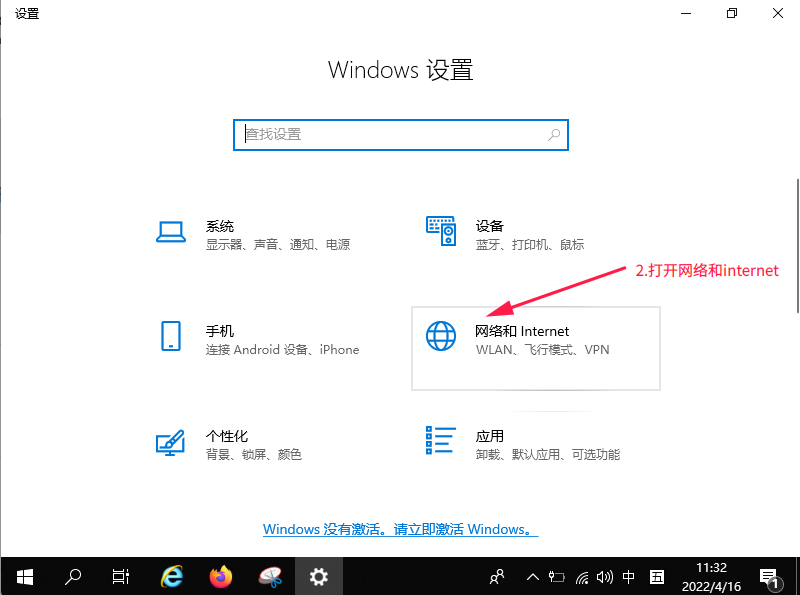Click the 查找设置 search input field

tap(390, 134)
